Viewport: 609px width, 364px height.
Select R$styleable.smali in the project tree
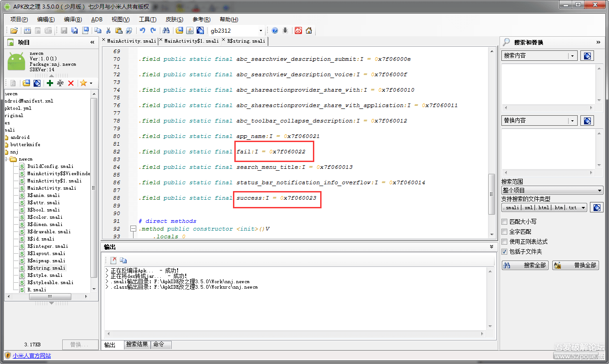click(50, 282)
